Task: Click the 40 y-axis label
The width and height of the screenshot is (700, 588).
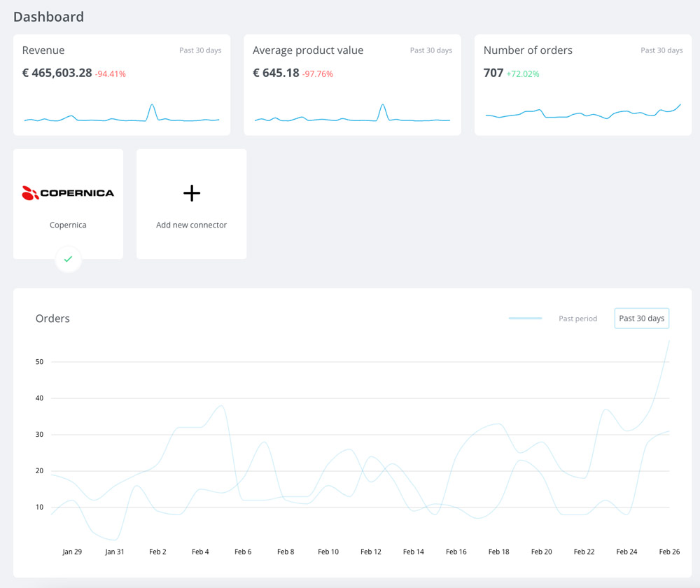Action: 39,398
